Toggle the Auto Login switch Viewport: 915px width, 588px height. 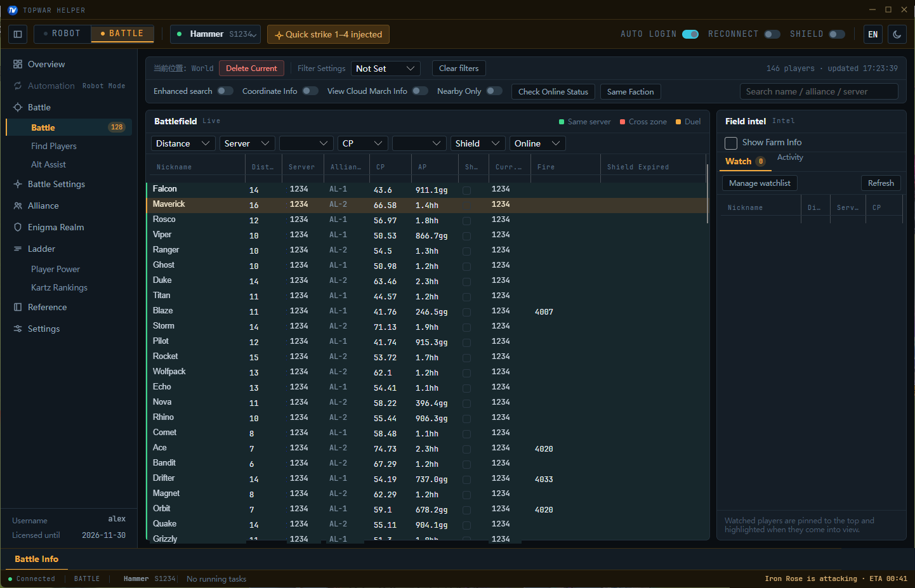click(690, 34)
